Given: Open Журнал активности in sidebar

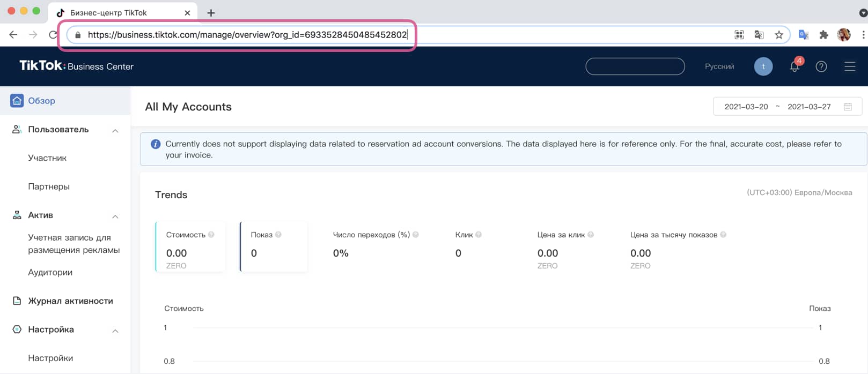Looking at the screenshot, I should tap(70, 301).
